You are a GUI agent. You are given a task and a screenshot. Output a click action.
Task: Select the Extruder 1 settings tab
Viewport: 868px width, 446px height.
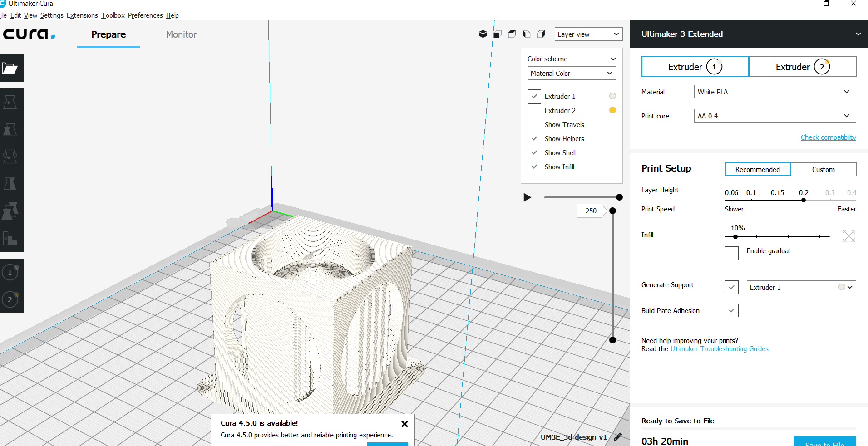(x=695, y=67)
